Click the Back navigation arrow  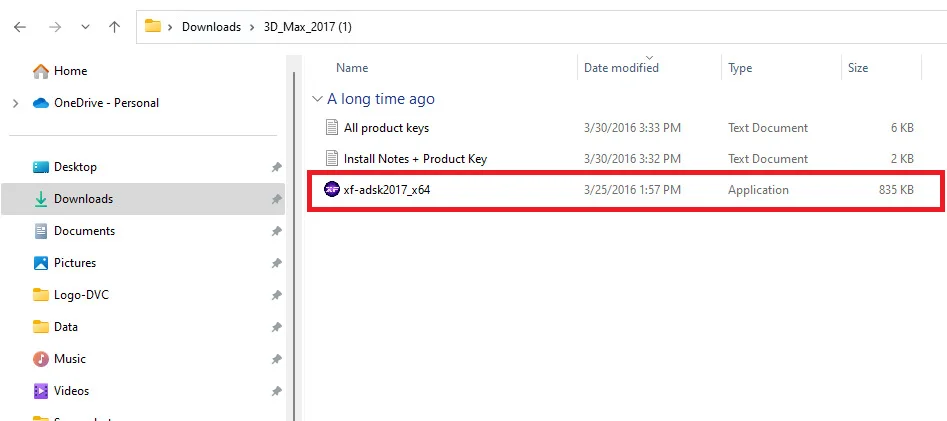pos(20,27)
